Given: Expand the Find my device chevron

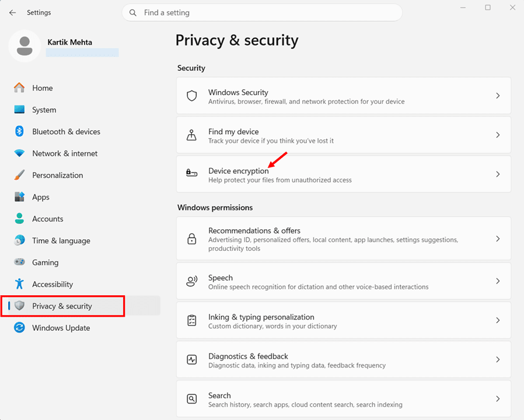Looking at the screenshot, I should (498, 135).
